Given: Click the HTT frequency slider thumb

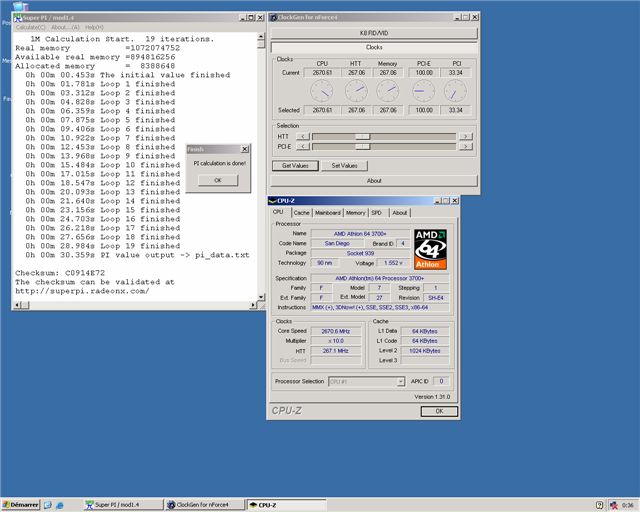Looking at the screenshot, I should 363,135.
